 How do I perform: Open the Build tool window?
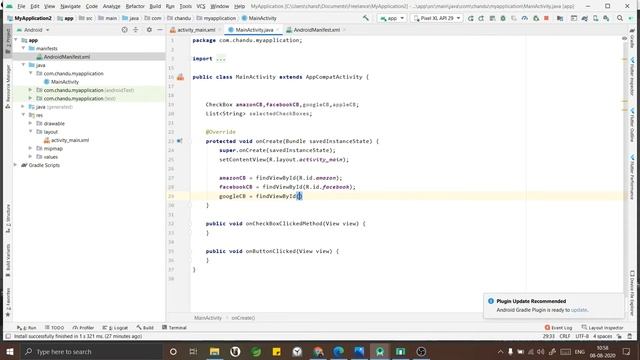[145, 327]
